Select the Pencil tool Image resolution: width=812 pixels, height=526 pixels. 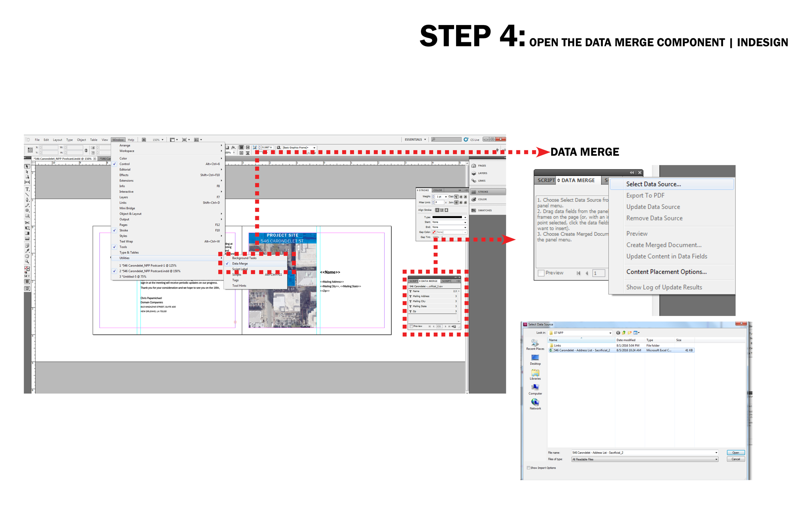pyautogui.click(x=27, y=205)
